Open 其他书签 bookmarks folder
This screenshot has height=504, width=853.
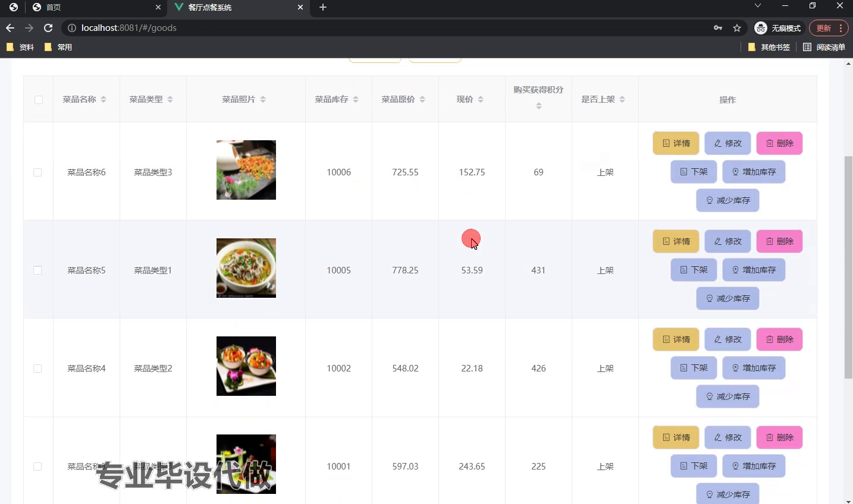click(x=769, y=47)
